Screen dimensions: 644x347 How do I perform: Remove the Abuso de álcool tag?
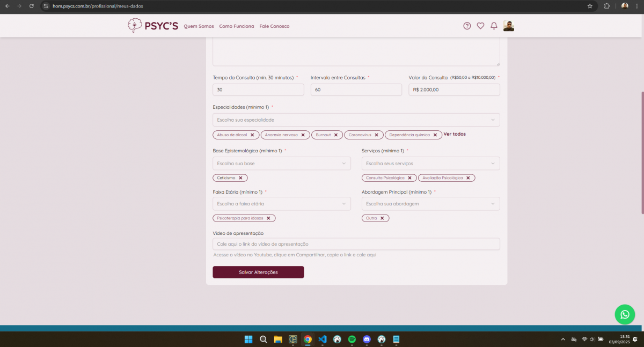tap(252, 135)
